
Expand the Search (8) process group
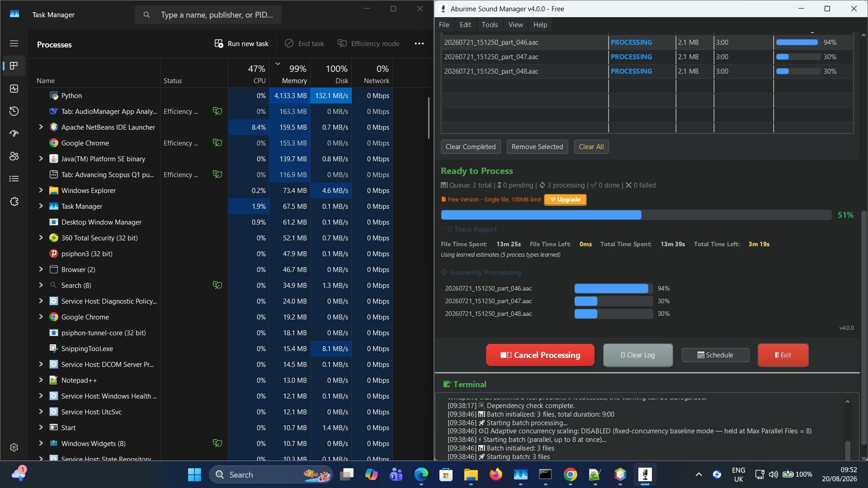(41, 286)
